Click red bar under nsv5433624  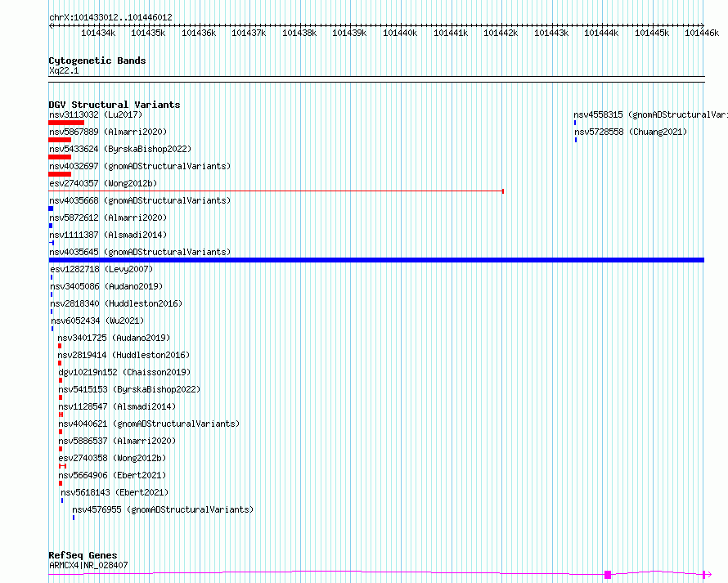tap(60, 157)
